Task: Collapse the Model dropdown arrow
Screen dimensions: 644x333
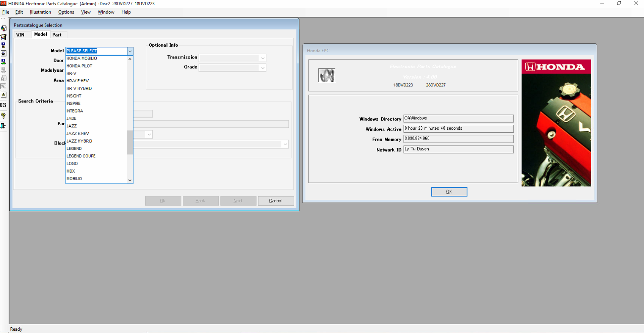Action: pyautogui.click(x=130, y=51)
